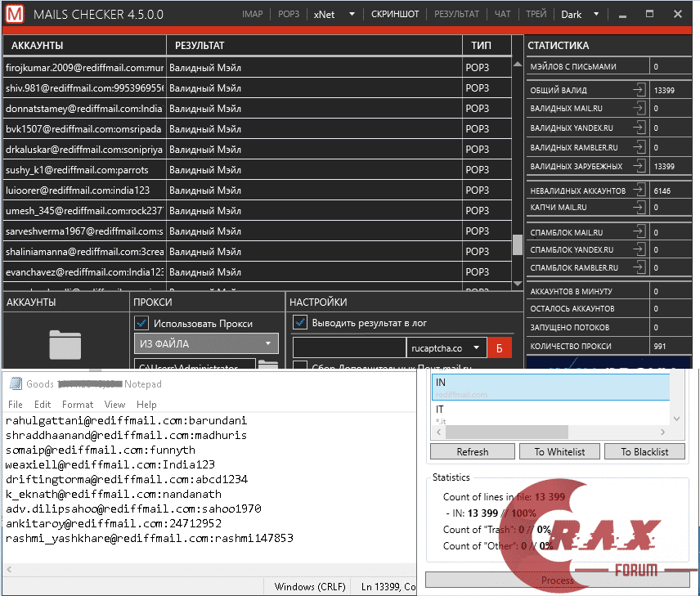Click the СПАМБЛОК YANDEX.RU export icon
This screenshot has height=596, width=700.
coord(638,250)
